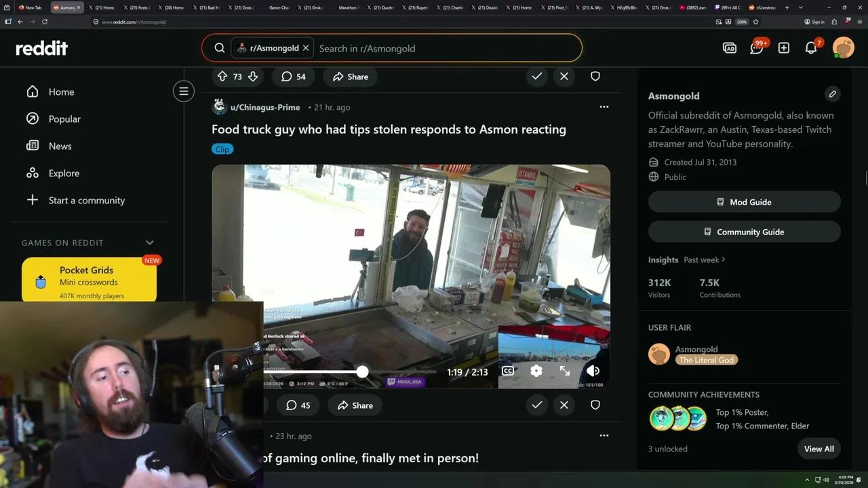Share the post with 54 comments
This screenshot has width=868, height=488.
(351, 77)
